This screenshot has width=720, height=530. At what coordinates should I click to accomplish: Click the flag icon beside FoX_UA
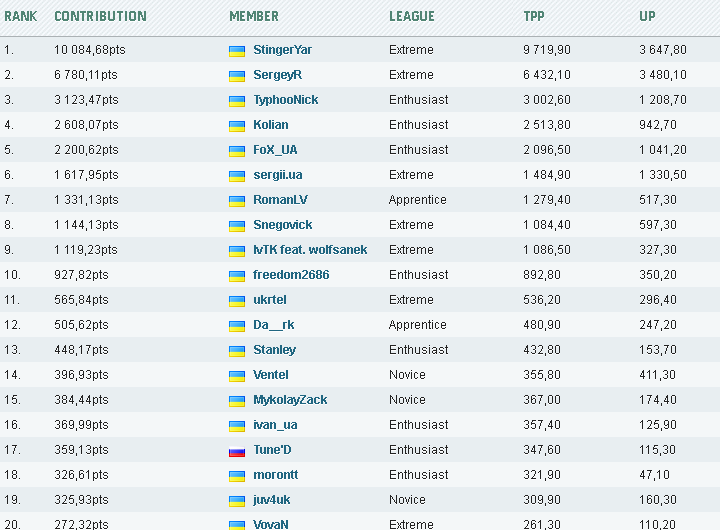point(237,152)
